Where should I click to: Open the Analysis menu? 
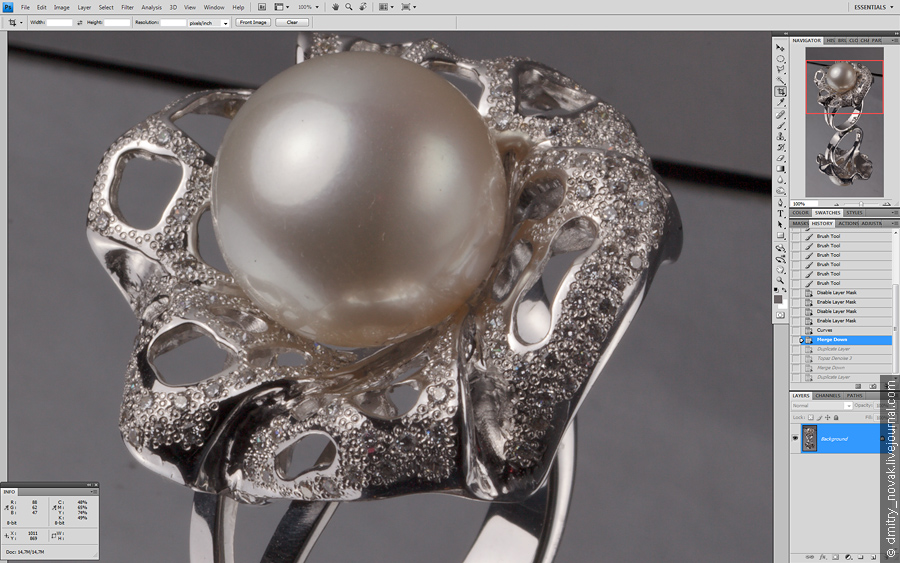point(152,7)
